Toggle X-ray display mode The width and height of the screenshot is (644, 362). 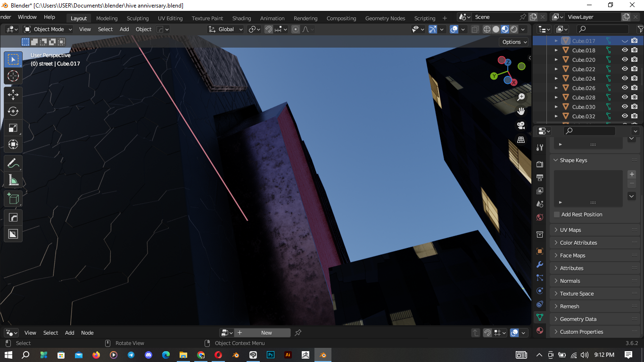tap(475, 29)
